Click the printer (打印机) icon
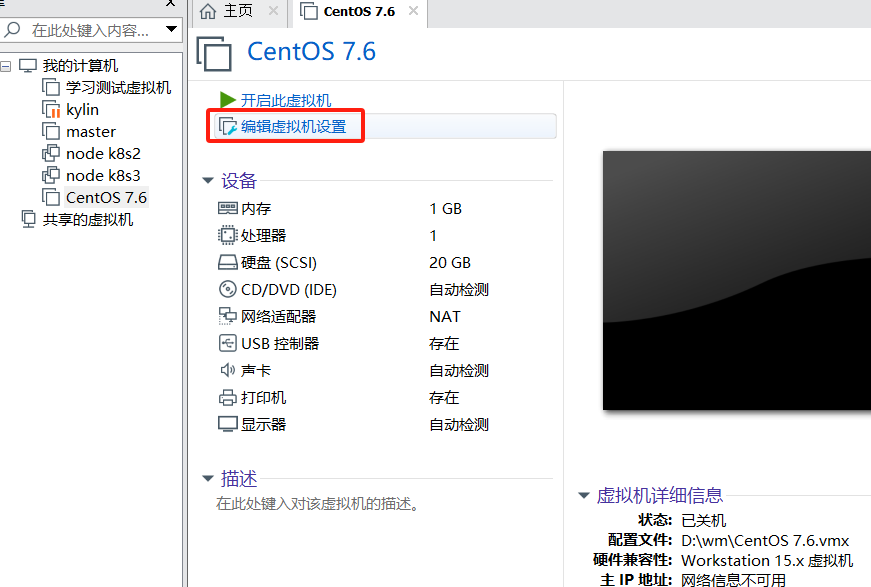 (228, 398)
